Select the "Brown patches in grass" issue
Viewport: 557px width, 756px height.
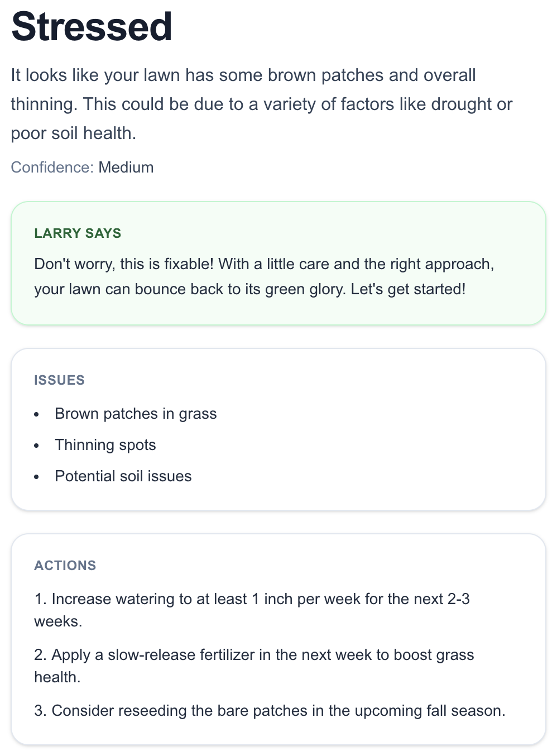click(x=136, y=414)
